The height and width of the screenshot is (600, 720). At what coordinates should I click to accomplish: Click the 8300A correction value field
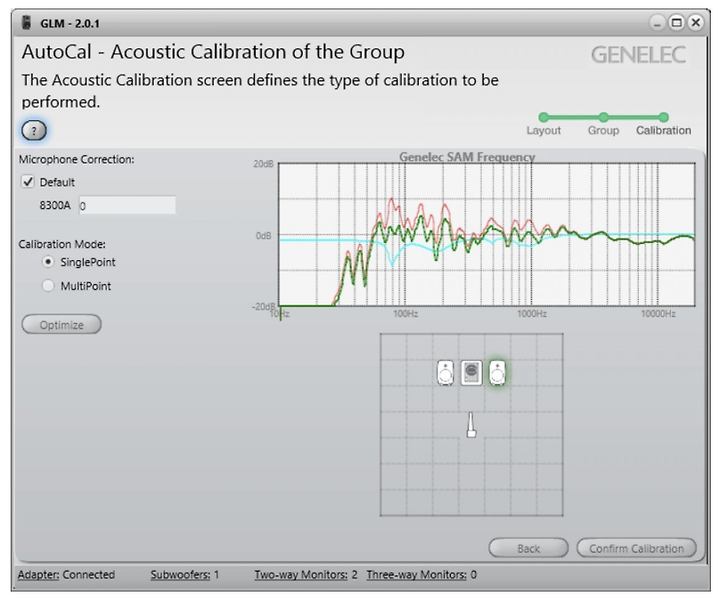point(127,205)
